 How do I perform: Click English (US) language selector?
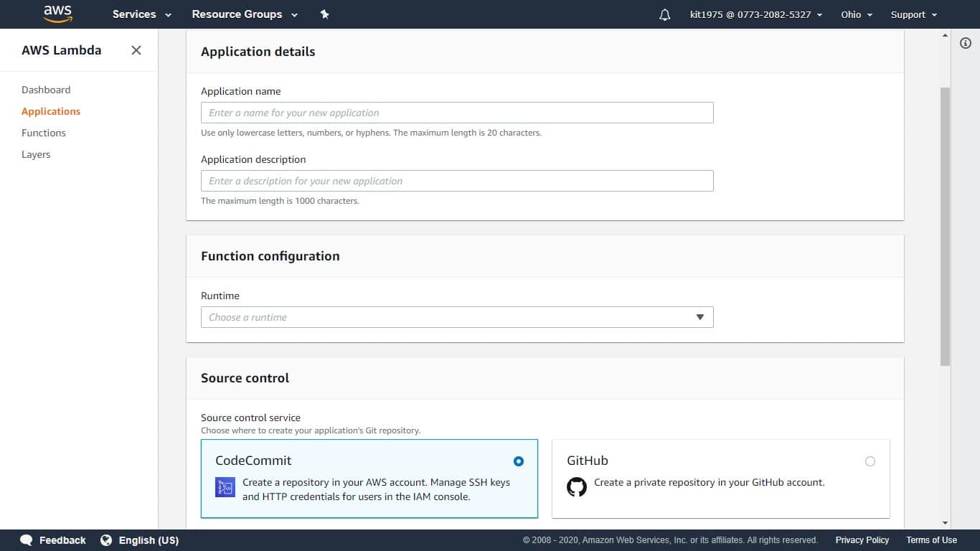click(149, 540)
